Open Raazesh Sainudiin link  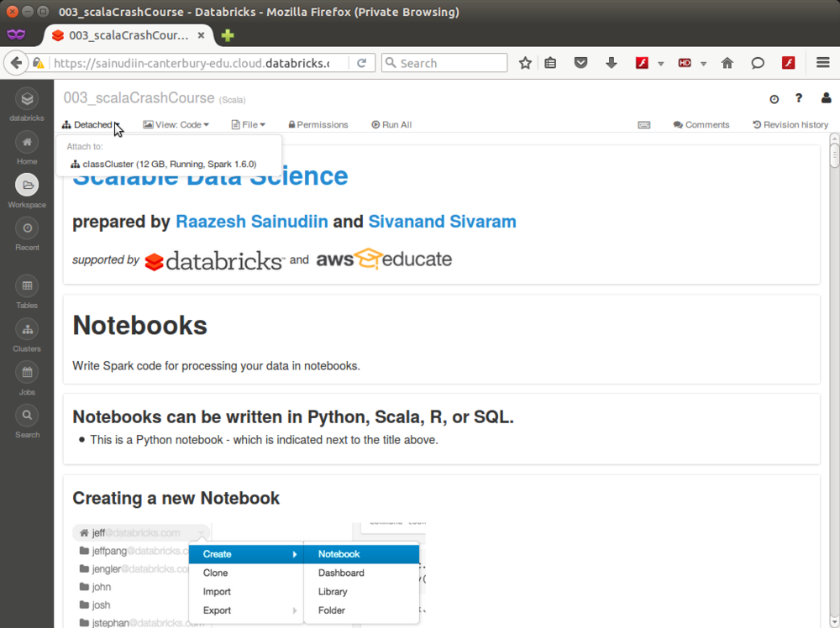(252, 222)
